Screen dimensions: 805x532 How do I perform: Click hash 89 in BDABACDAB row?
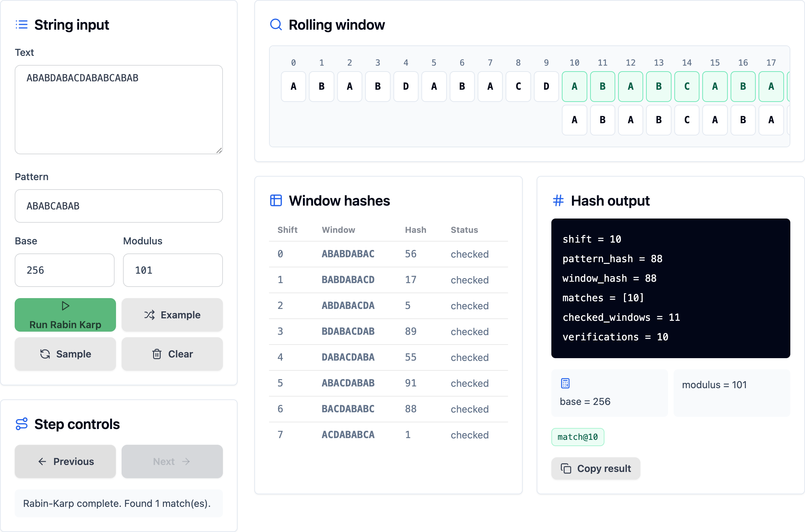pyautogui.click(x=411, y=332)
